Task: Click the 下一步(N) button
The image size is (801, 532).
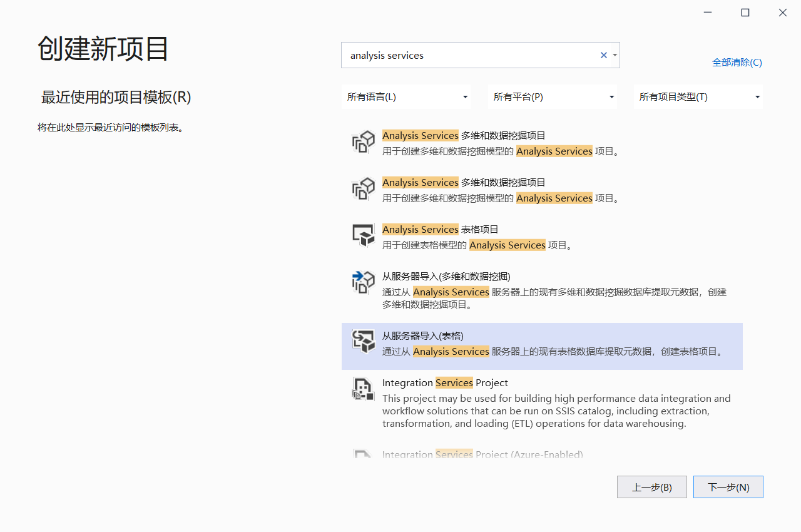Action: point(728,487)
